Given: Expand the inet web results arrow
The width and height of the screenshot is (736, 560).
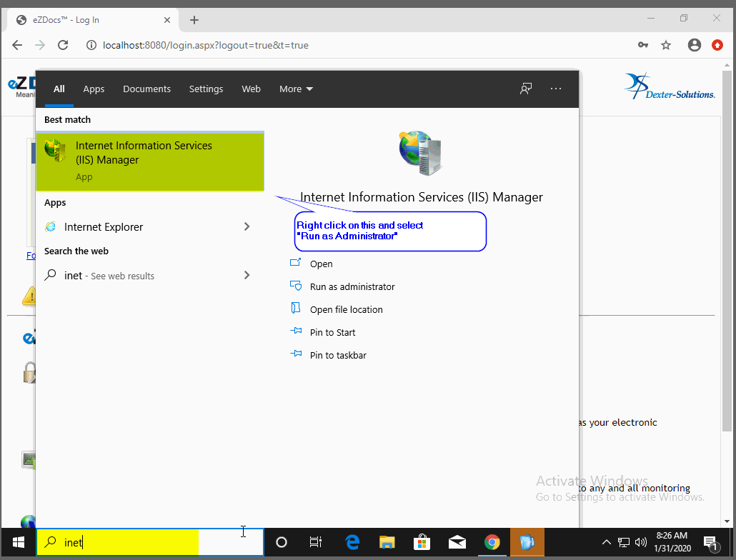Looking at the screenshot, I should [x=247, y=275].
